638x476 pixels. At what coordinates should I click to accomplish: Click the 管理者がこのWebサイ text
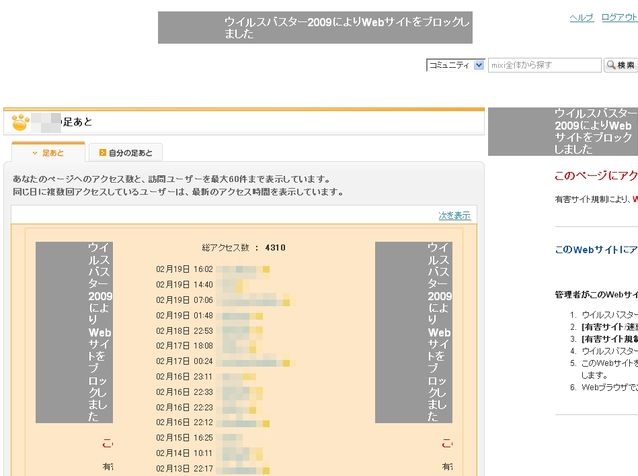pos(596,295)
